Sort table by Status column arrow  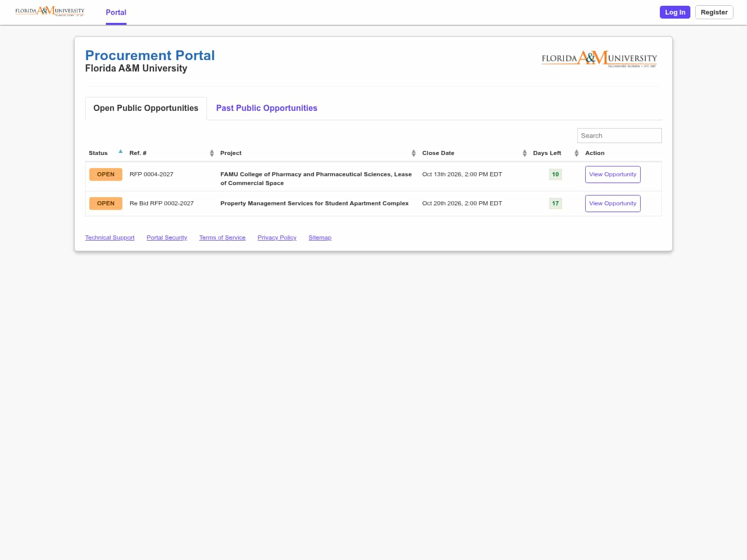(x=120, y=152)
